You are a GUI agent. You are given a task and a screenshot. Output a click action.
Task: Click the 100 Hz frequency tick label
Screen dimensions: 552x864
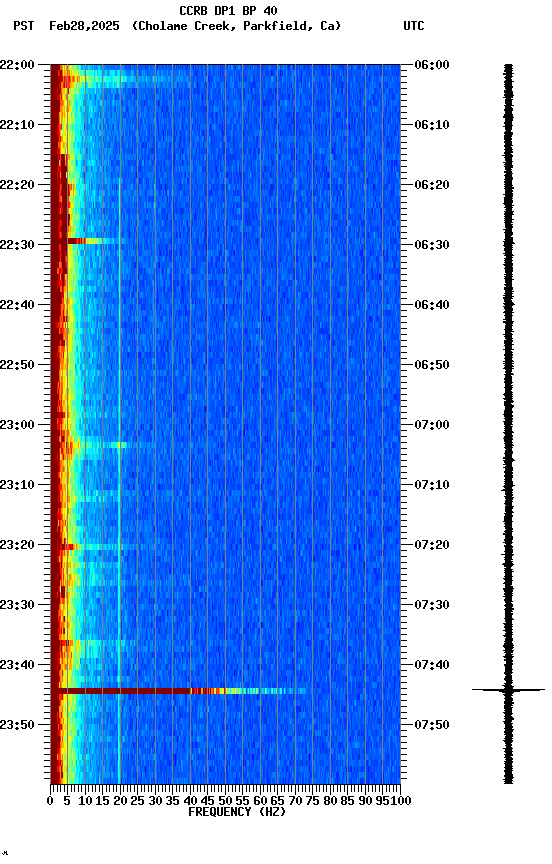pos(402,801)
